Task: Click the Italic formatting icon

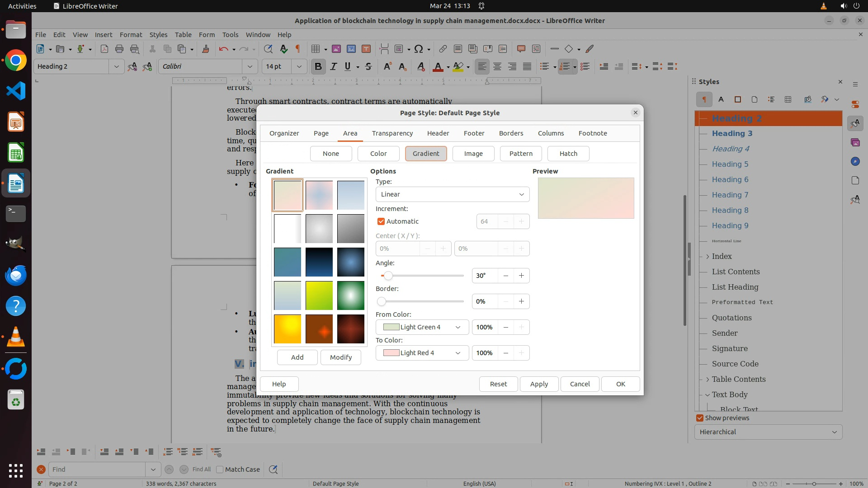Action: coord(333,67)
